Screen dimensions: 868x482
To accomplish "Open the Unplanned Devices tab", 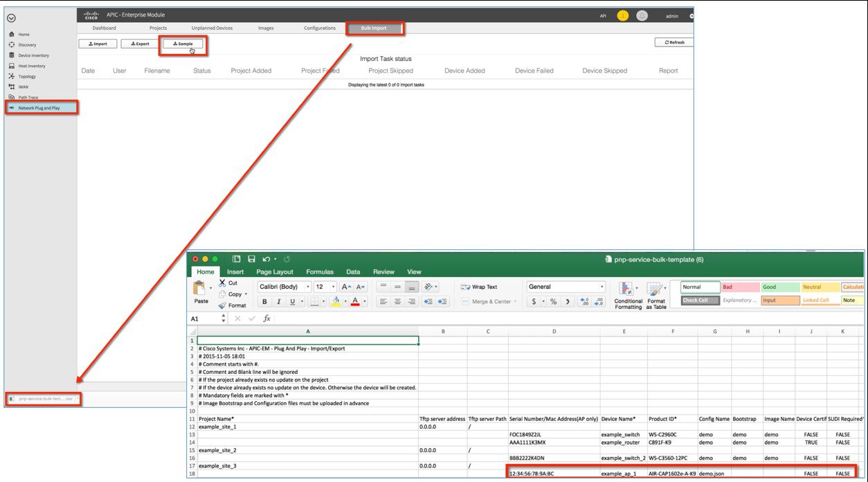I will [x=212, y=28].
